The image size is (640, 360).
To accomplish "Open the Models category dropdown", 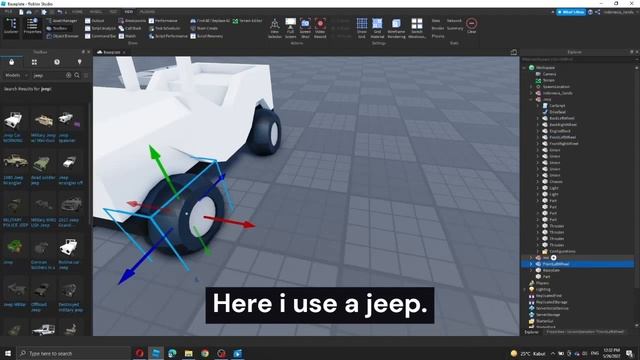I will pos(16,76).
